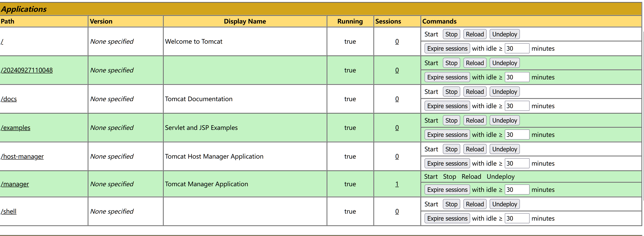Select 'Tomcat Manager Application' display name
The height and width of the screenshot is (236, 644).
point(207,184)
